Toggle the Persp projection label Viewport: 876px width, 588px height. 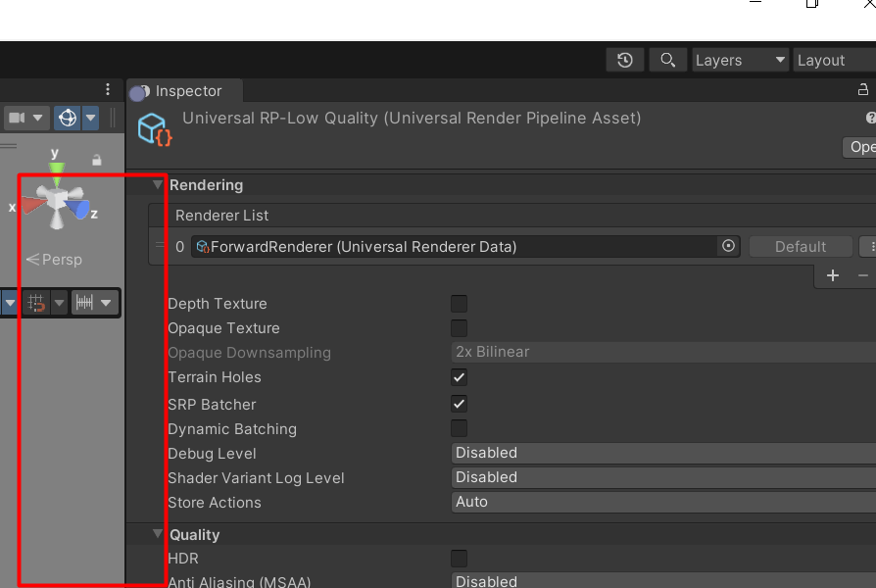pos(54,260)
